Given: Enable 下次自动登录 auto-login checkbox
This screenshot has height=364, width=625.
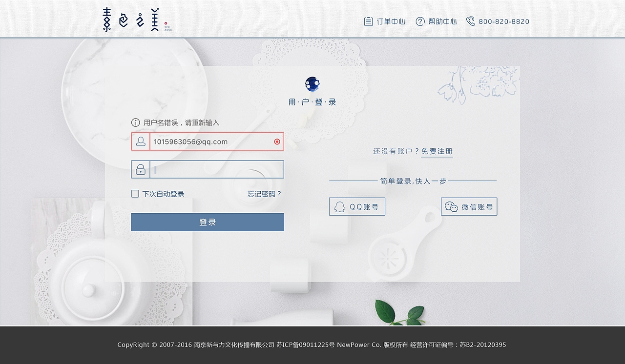Looking at the screenshot, I should [135, 193].
